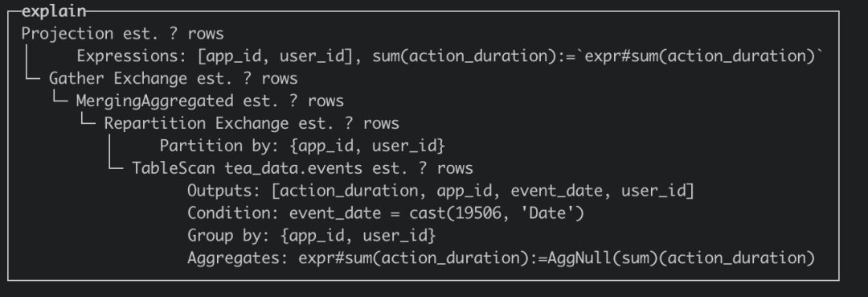868x297 pixels.
Task: Select the 'Repartition Exchange' plan node
Action: pos(252,124)
